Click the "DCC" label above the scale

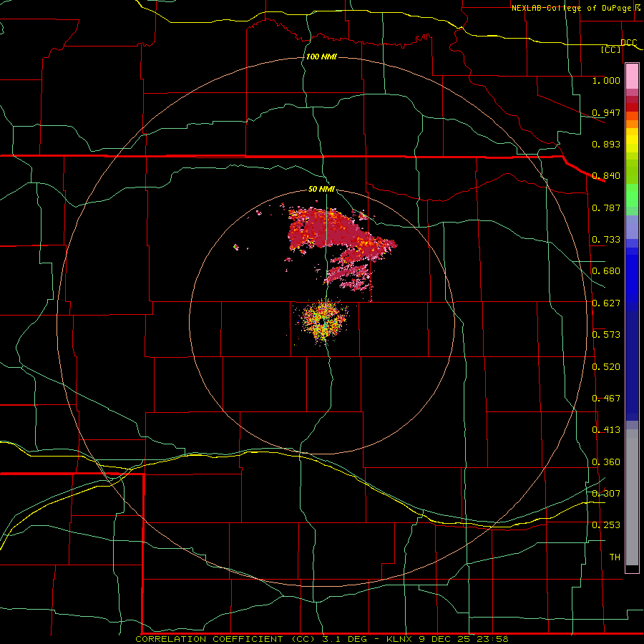click(x=629, y=43)
